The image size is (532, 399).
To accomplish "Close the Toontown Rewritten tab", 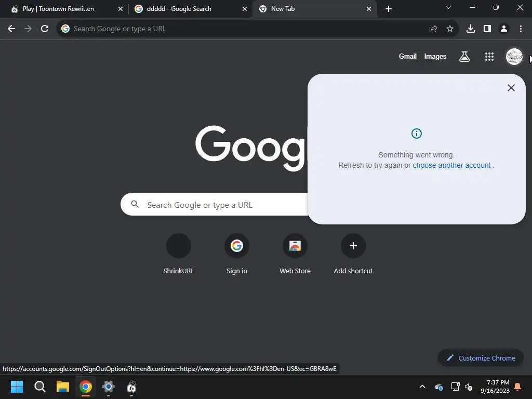I will coord(121,9).
